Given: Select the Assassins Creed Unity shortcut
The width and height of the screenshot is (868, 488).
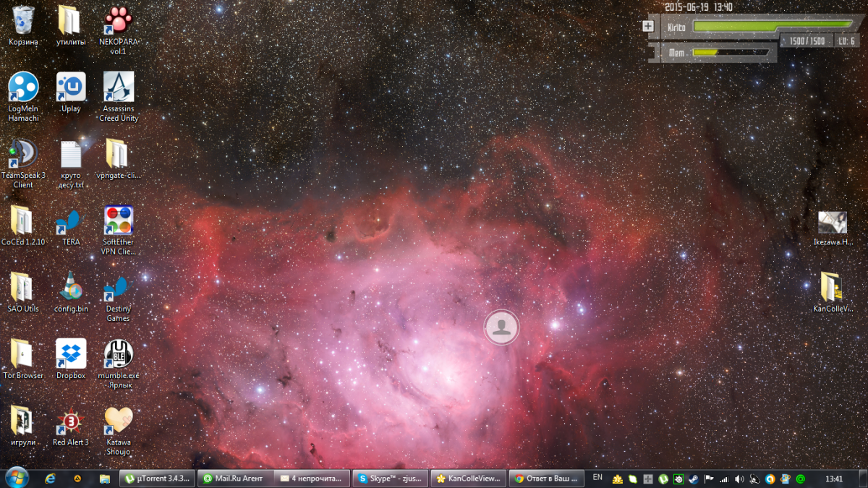Looking at the screenshot, I should (119, 87).
